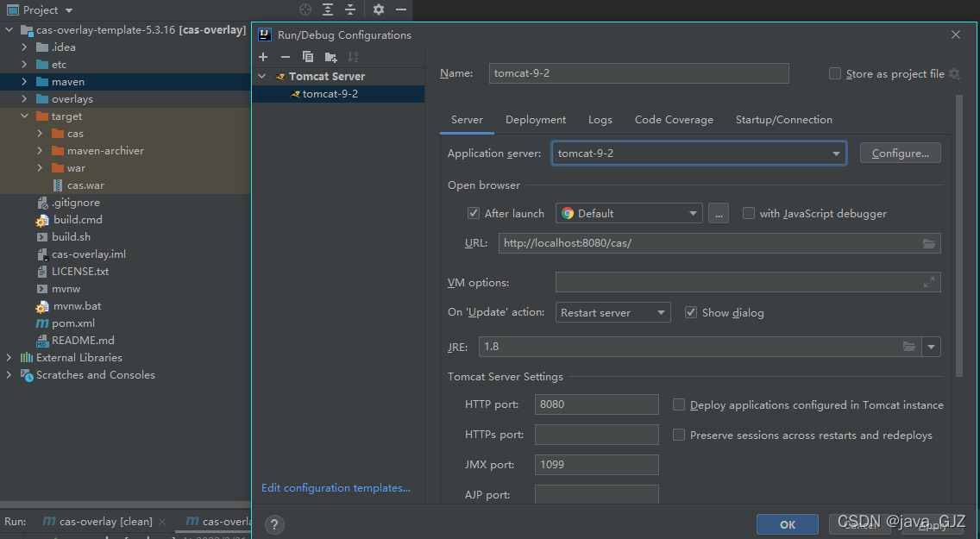Open the Project panel gear settings
980x539 pixels.
[378, 9]
